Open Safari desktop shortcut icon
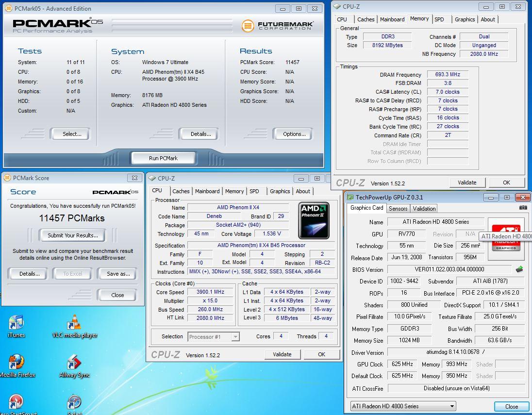532x415 pixels. (74, 404)
